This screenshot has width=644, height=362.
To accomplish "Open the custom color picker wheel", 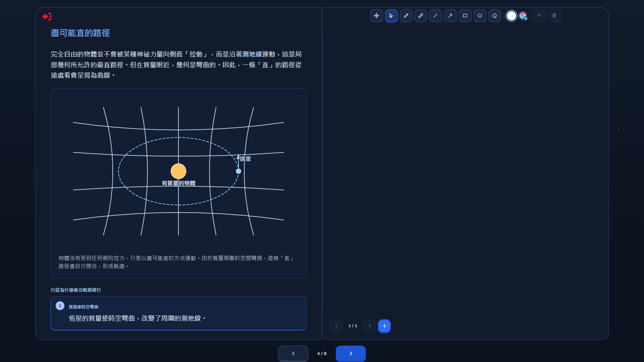I will point(523,16).
